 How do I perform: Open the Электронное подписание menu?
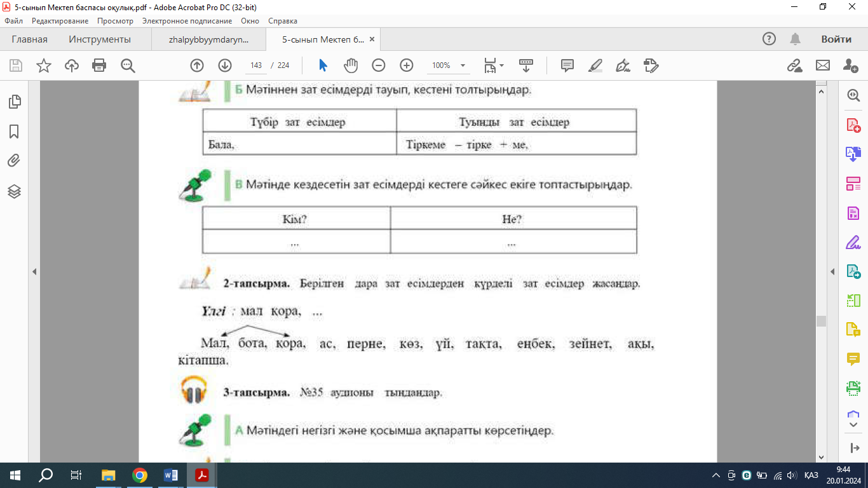pyautogui.click(x=187, y=21)
